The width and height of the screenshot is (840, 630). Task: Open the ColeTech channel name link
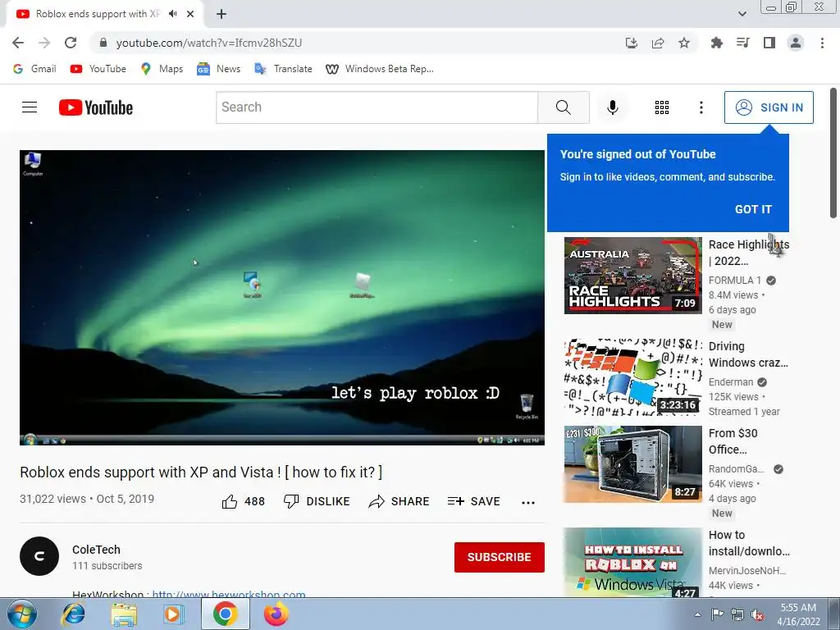pos(97,550)
